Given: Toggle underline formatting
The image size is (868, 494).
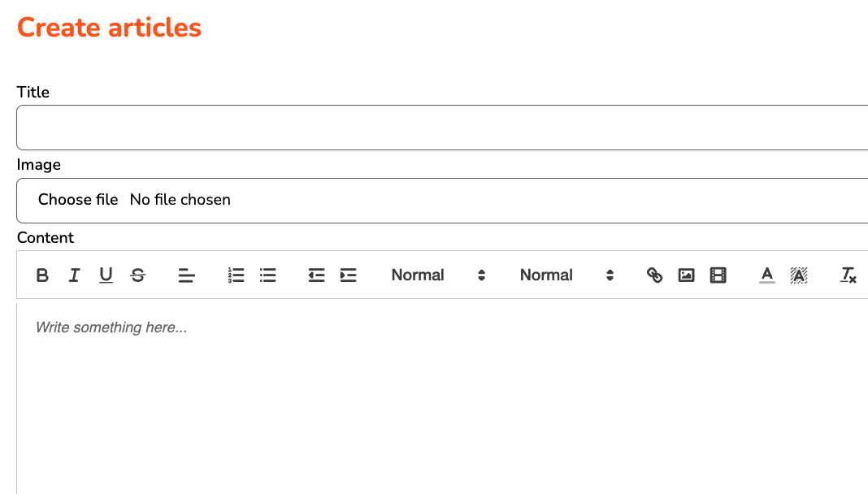Looking at the screenshot, I should coord(106,275).
